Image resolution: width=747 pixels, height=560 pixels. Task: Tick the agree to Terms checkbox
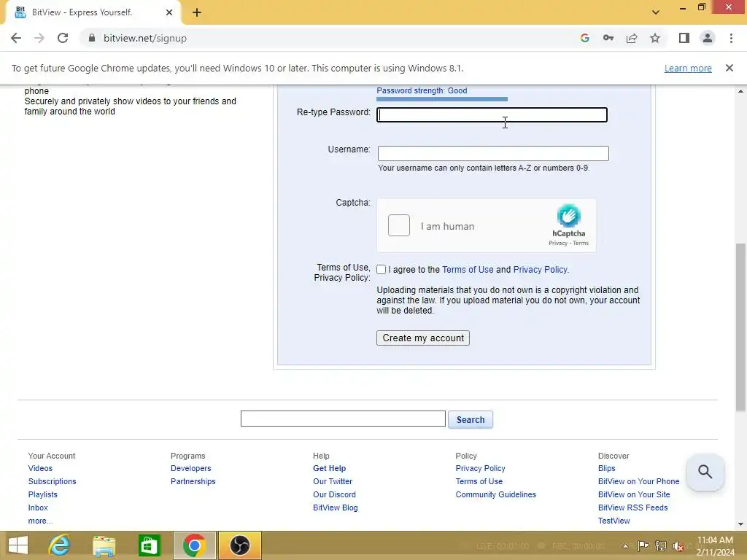(381, 270)
